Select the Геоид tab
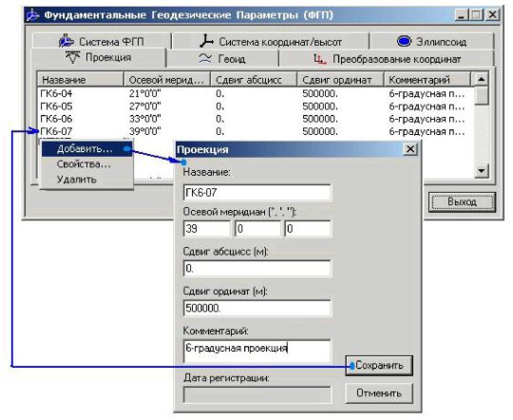 222,59
